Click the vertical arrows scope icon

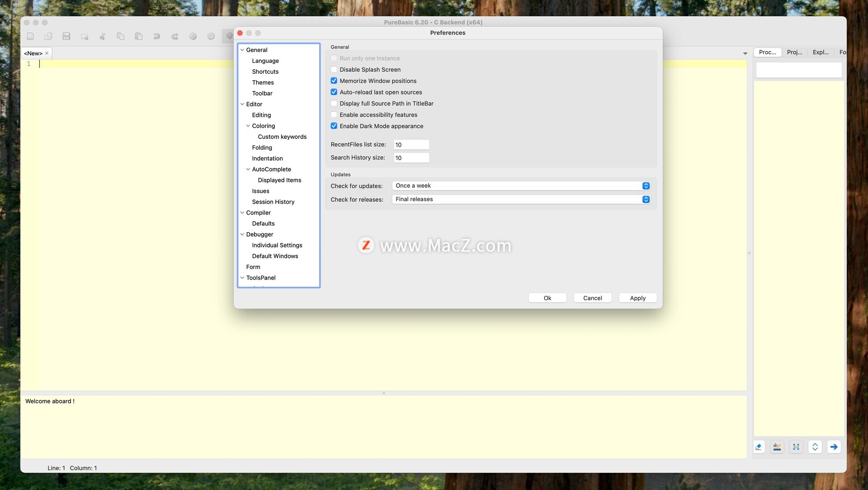pyautogui.click(x=796, y=447)
